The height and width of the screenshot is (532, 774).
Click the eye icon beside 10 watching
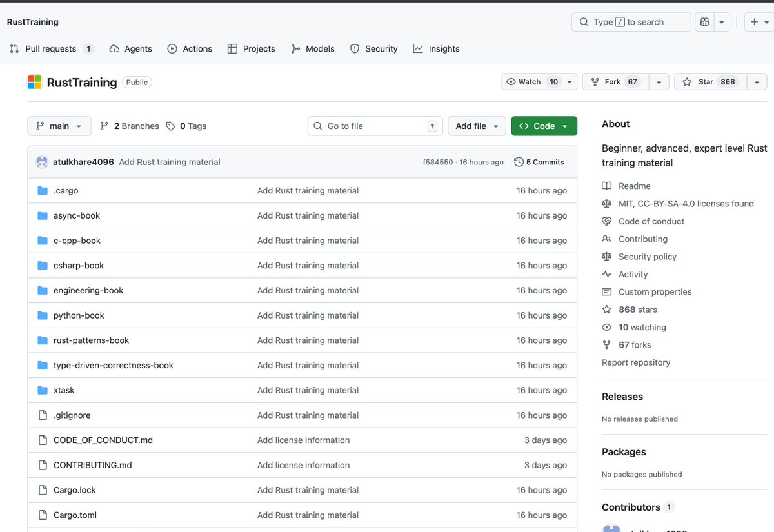pos(606,327)
